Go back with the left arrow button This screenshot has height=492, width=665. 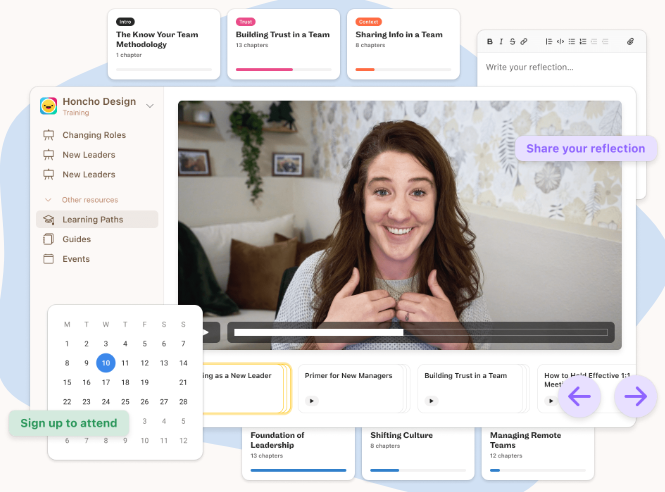tap(580, 397)
